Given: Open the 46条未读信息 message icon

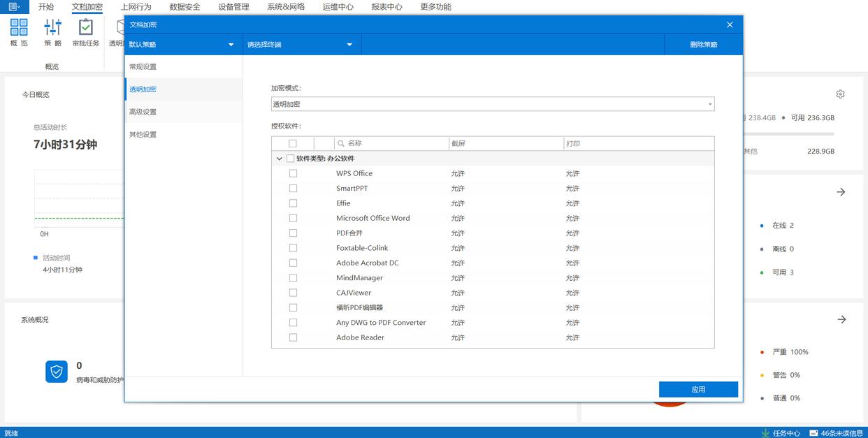Looking at the screenshot, I should pyautogui.click(x=814, y=433).
